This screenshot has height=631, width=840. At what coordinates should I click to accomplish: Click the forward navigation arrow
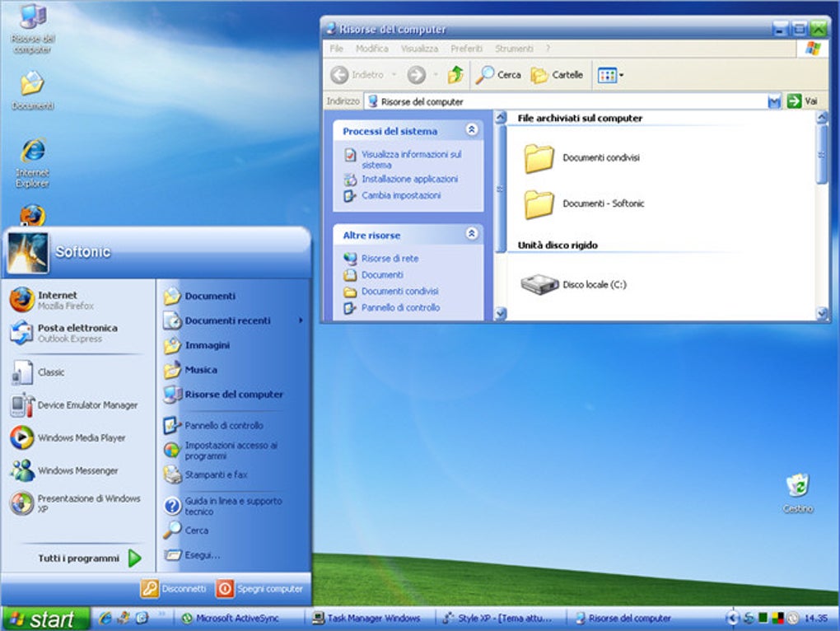click(416, 75)
